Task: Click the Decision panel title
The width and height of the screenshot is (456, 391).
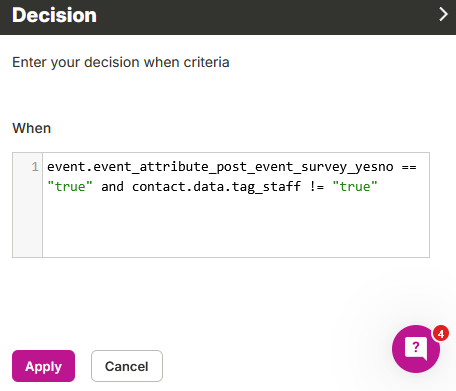Action: click(x=54, y=15)
